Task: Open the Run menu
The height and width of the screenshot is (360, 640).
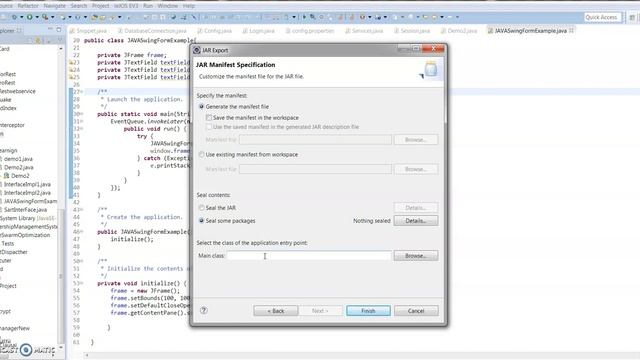Action: (148, 6)
